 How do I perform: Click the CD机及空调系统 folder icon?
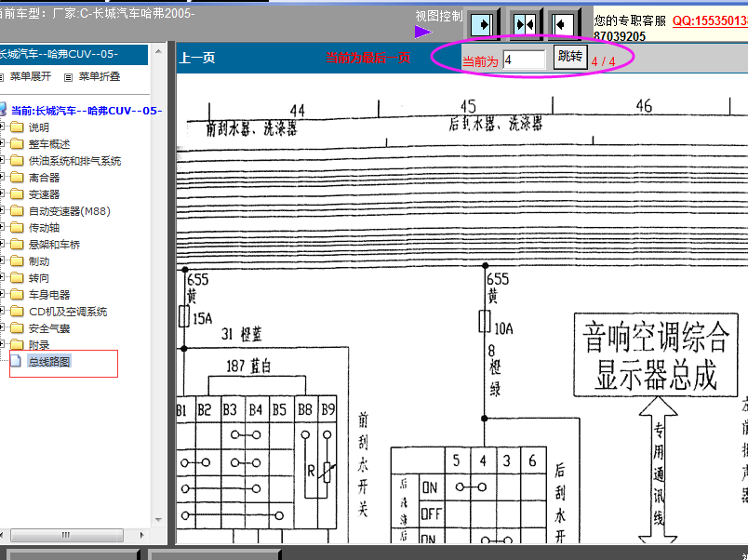click(17, 311)
